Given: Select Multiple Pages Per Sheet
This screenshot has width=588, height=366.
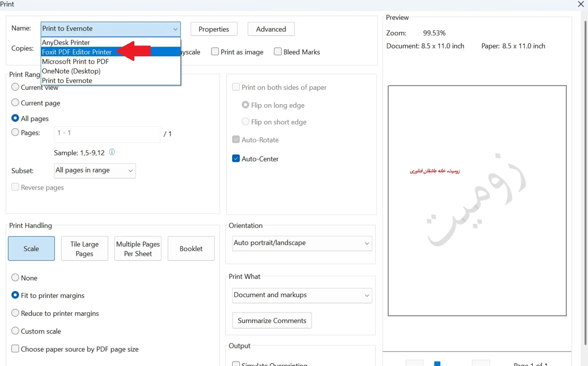Looking at the screenshot, I should pyautogui.click(x=138, y=248).
